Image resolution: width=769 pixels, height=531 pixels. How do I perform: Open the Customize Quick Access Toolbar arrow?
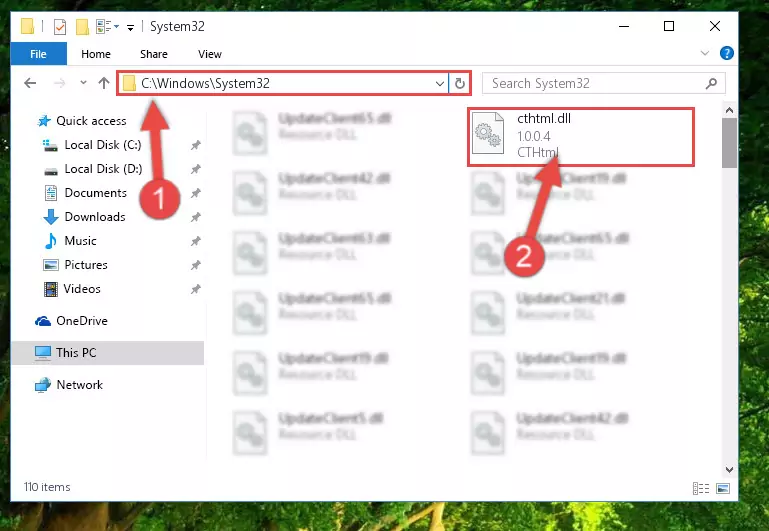(130, 27)
